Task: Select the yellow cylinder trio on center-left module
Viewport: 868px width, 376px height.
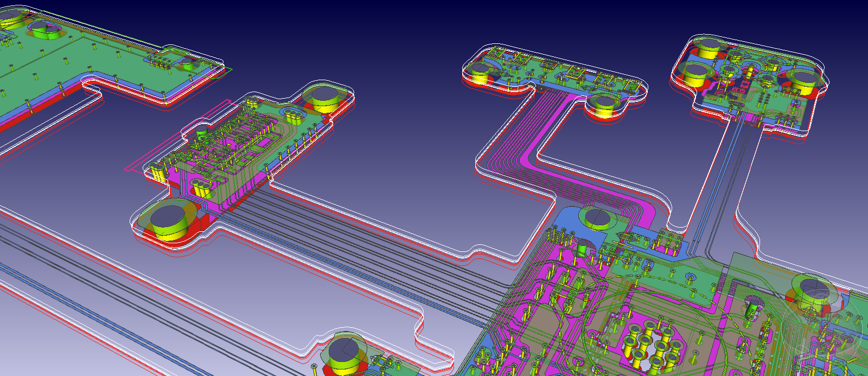Action: pos(202,189)
